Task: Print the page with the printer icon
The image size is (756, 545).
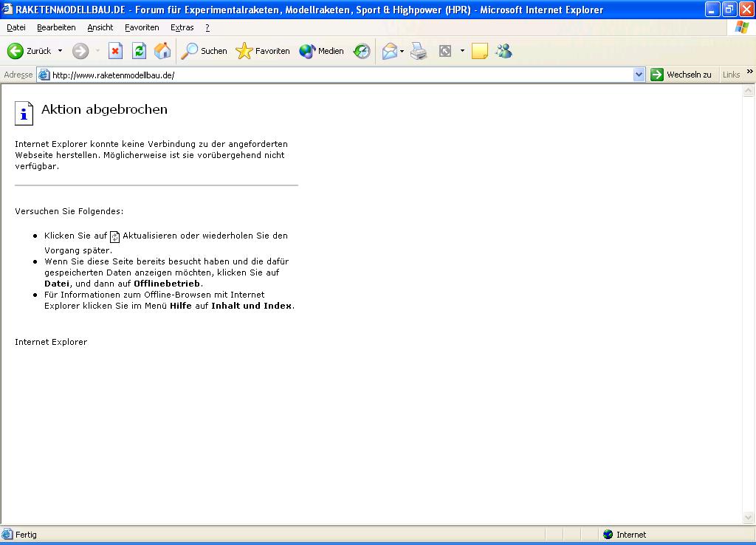Action: (x=419, y=51)
